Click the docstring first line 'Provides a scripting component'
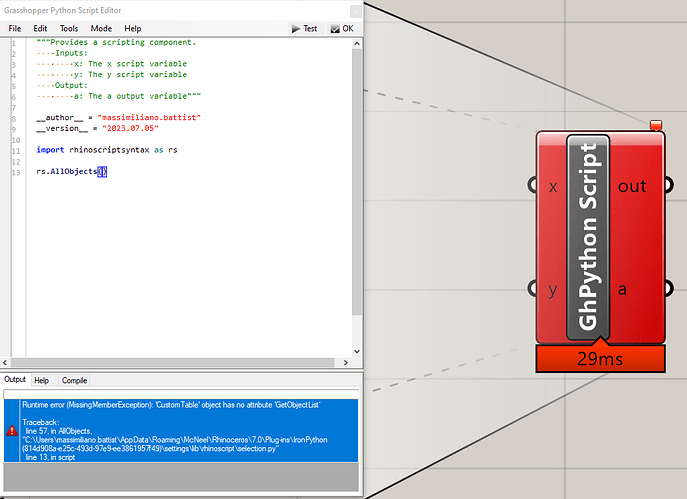The width and height of the screenshot is (687, 499). tap(116, 42)
